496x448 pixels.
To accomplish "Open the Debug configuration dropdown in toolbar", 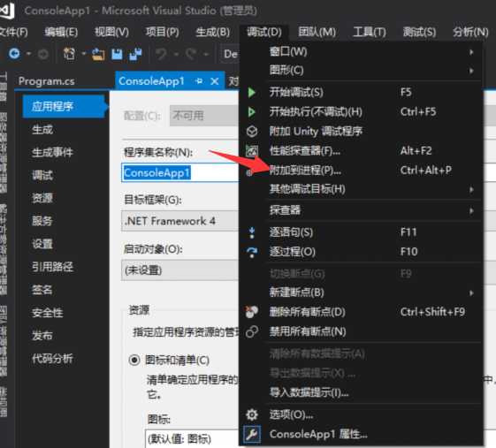I will pos(230,54).
